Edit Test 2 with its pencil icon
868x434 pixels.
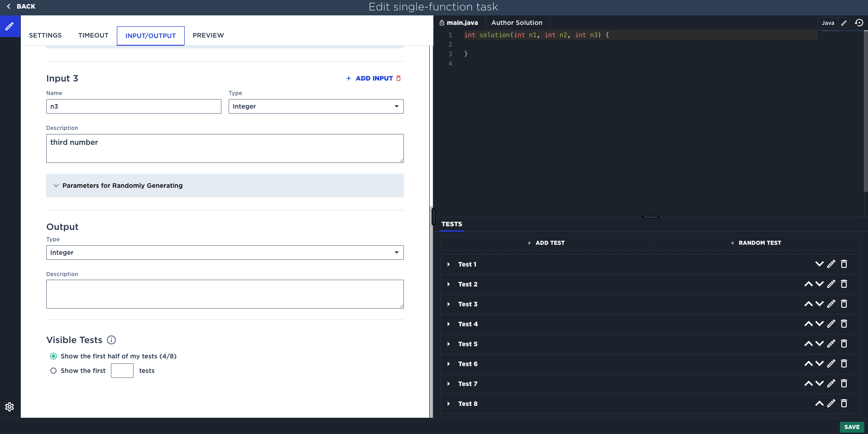pyautogui.click(x=831, y=284)
